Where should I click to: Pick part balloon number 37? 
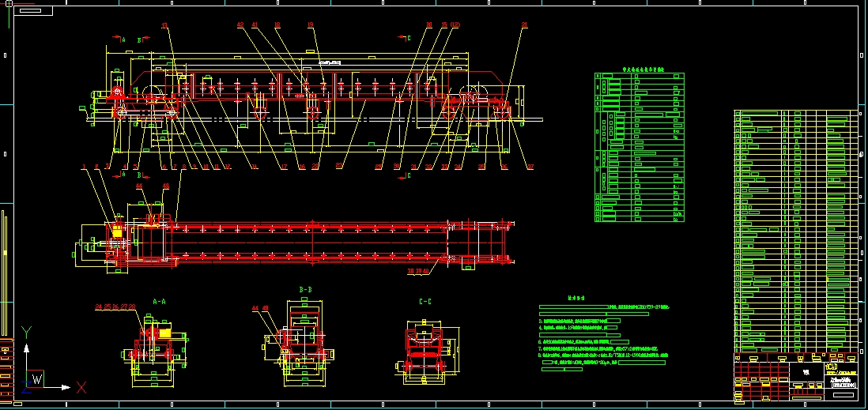[530, 167]
